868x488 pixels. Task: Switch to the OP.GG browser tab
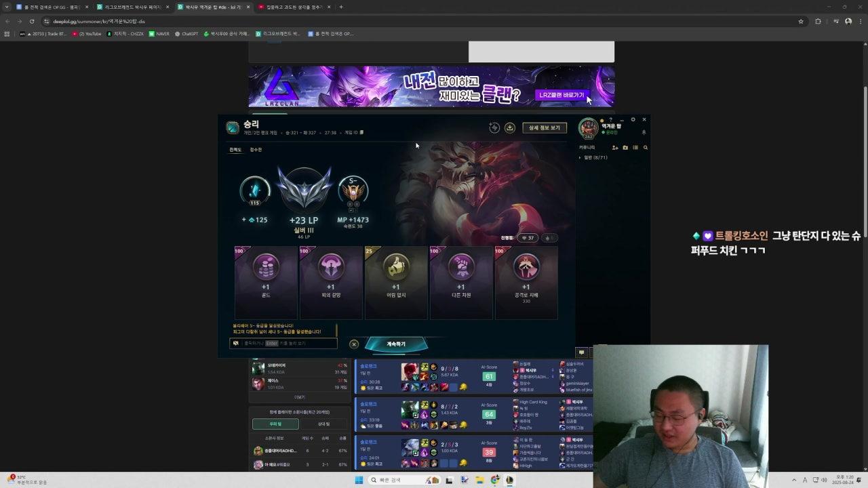point(52,7)
